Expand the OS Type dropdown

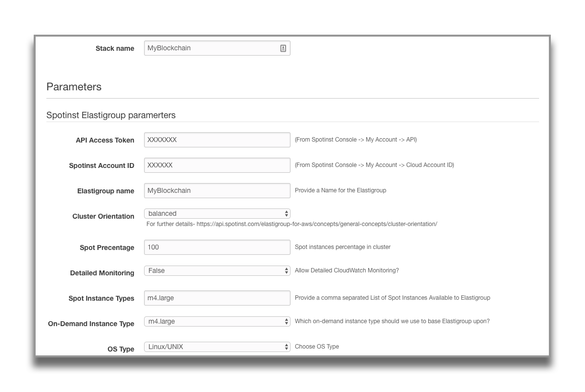[217, 347]
